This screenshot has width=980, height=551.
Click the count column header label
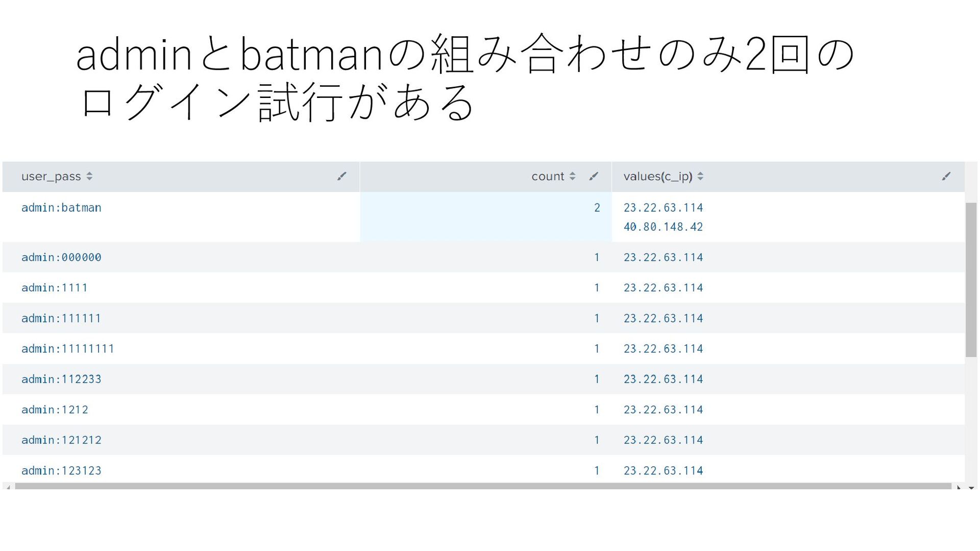547,177
